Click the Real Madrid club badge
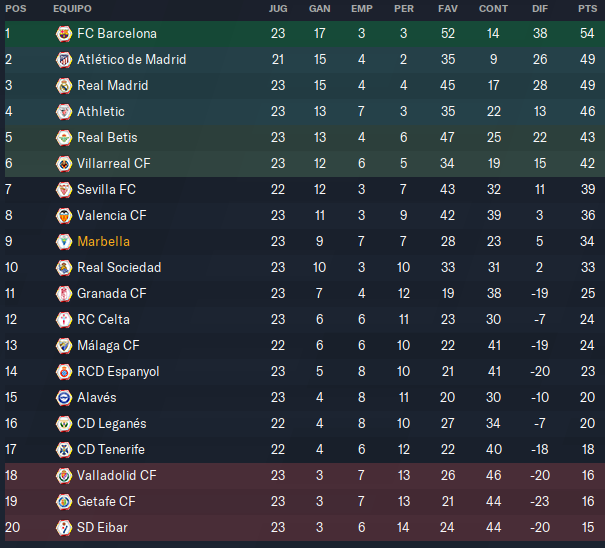This screenshot has width=605, height=548. pyautogui.click(x=64, y=86)
